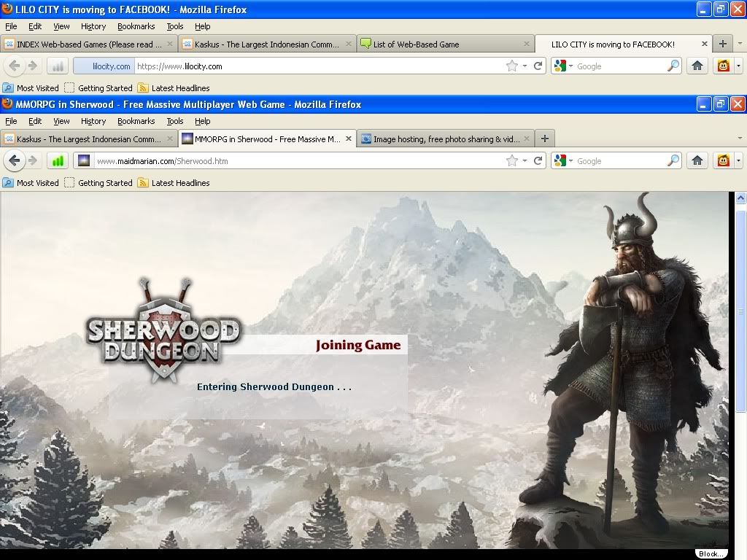Open Getting Started bookmark in LILO CITY window
This screenshot has width=747, height=560.
point(98,88)
